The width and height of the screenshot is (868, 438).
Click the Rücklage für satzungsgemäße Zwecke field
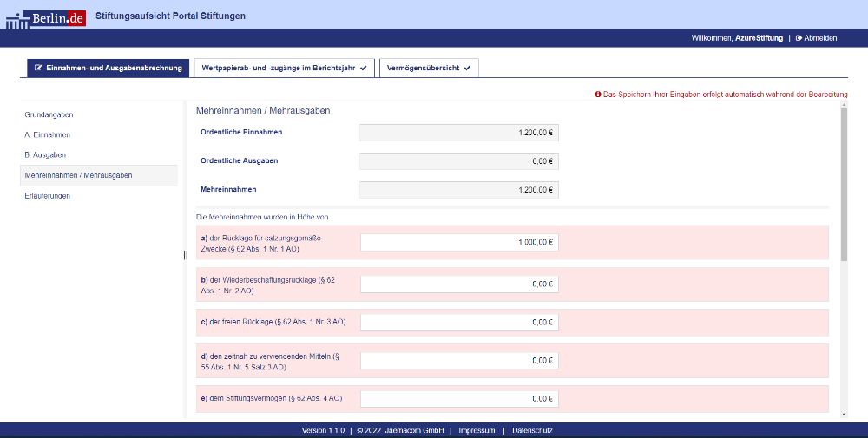pos(459,243)
